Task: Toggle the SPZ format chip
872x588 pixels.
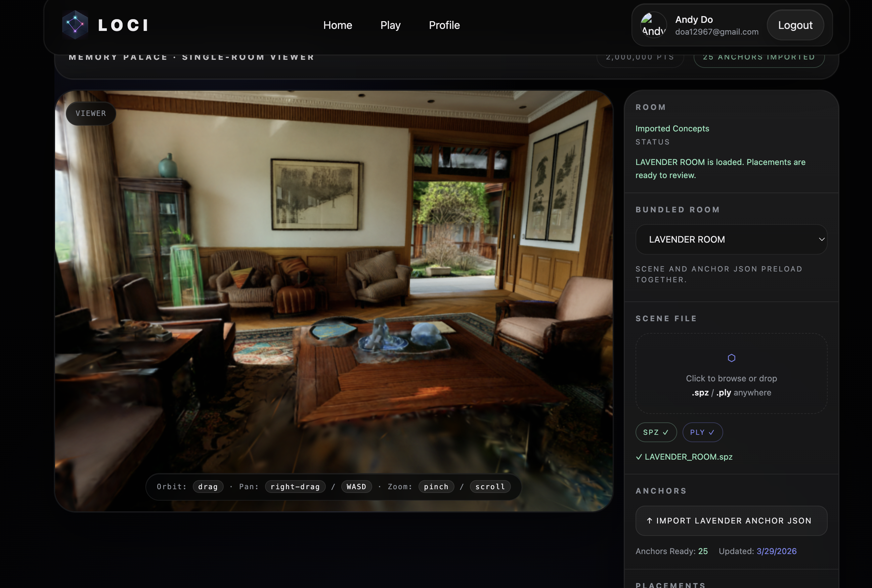Action: coord(656,432)
